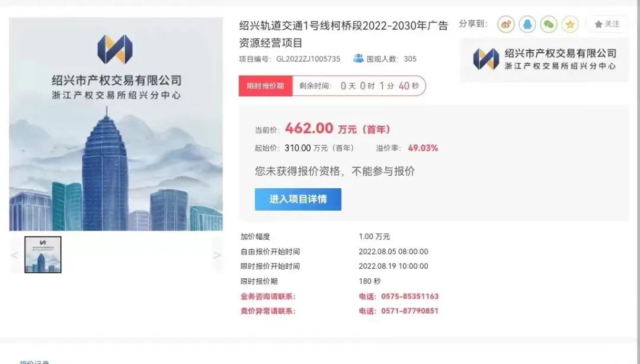The image size is (640, 364).
Task: Click the remaining time countdown display
Action: (x=359, y=86)
